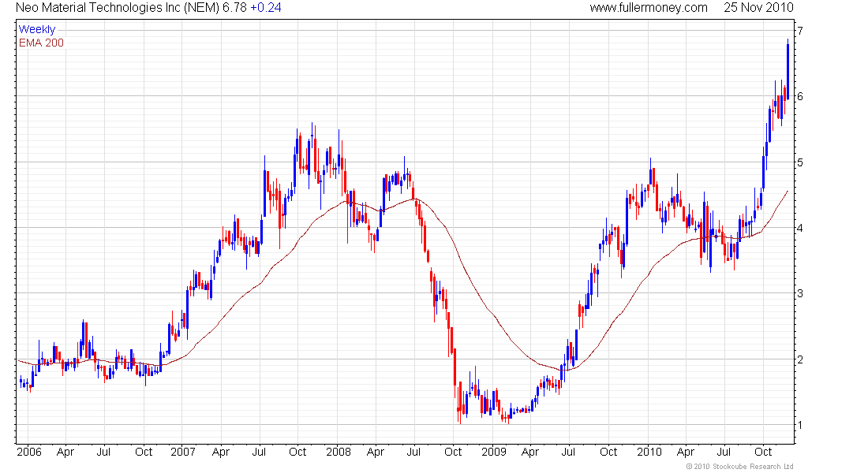Viewport: 868px width, 473px height.
Task: Click the price axis label '3'
Action: coord(800,294)
